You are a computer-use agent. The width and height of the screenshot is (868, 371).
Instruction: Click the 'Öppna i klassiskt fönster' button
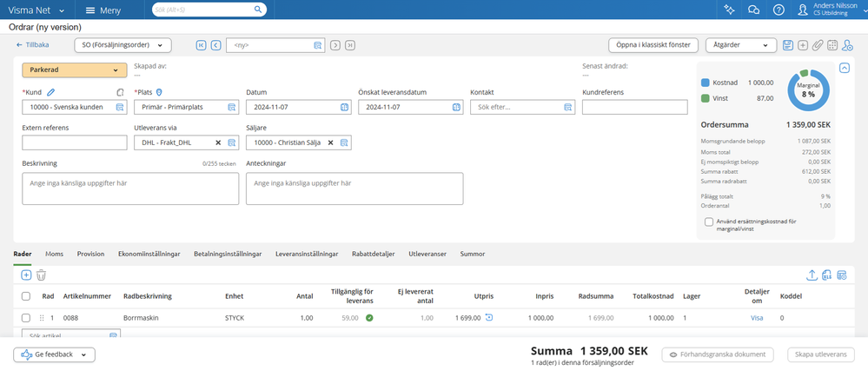[653, 45]
